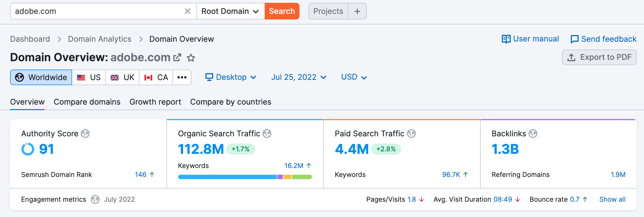Click the Authority Score donut chart icon
The height and width of the screenshot is (217, 644).
28,149
